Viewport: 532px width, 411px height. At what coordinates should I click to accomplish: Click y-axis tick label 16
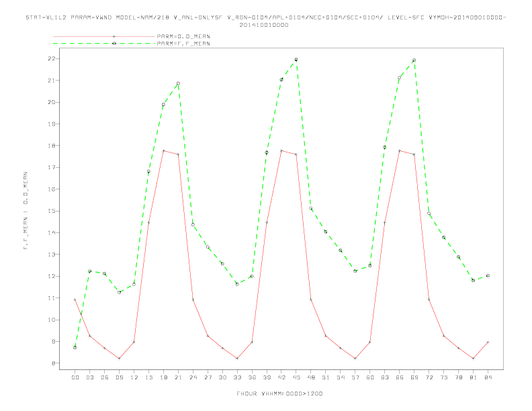click(52, 189)
